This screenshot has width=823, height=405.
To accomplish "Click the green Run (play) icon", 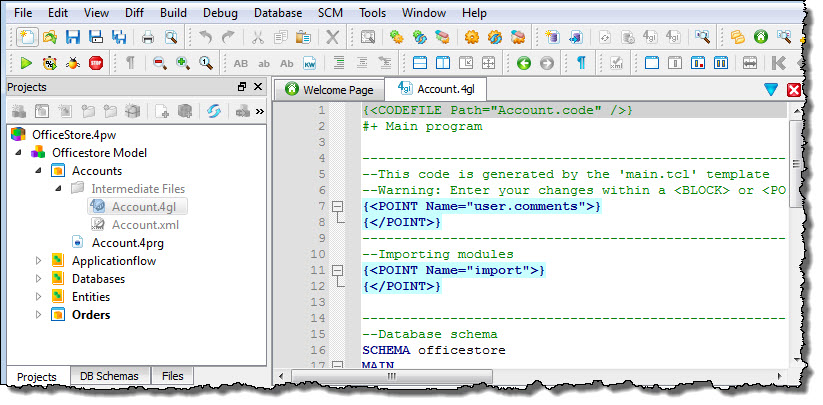I will (27, 63).
